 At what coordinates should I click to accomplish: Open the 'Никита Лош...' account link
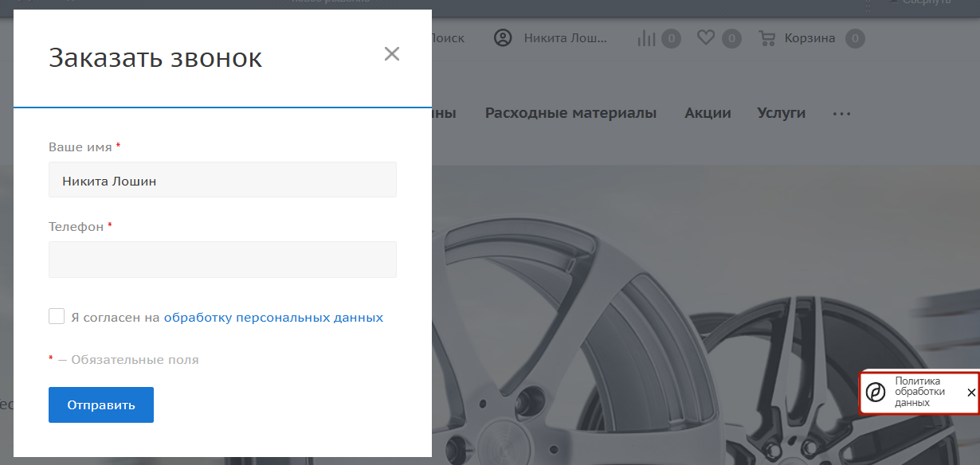point(565,38)
